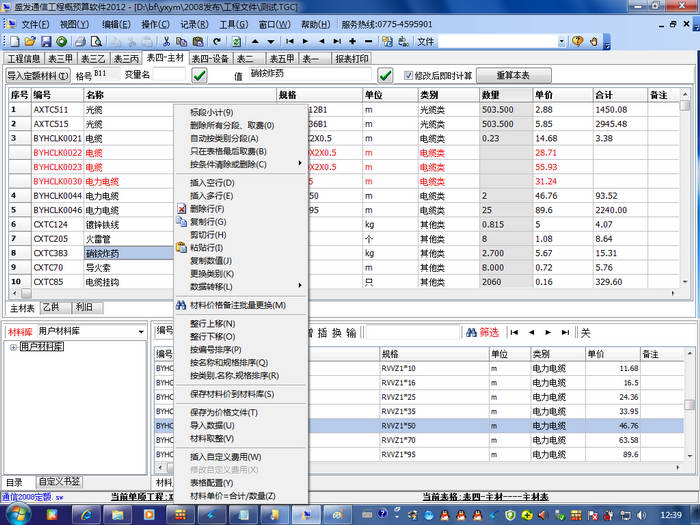Click the Cut scissors toolbar icon

click(x=166, y=42)
